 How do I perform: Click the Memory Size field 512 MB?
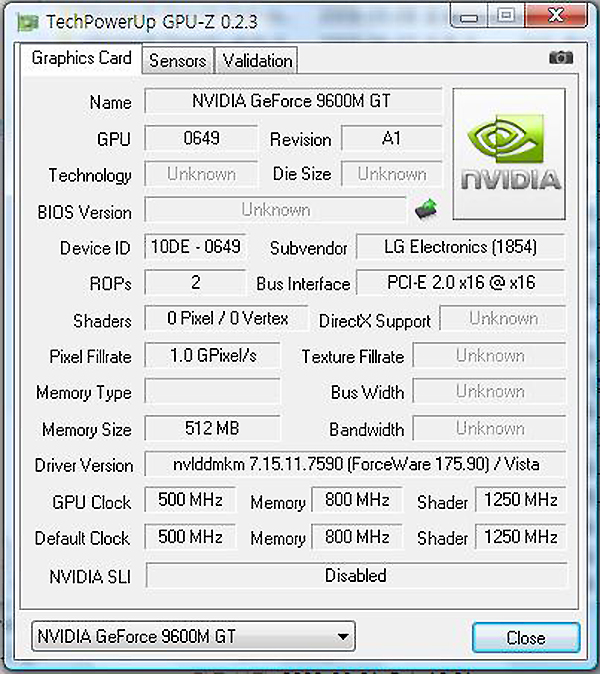point(212,428)
